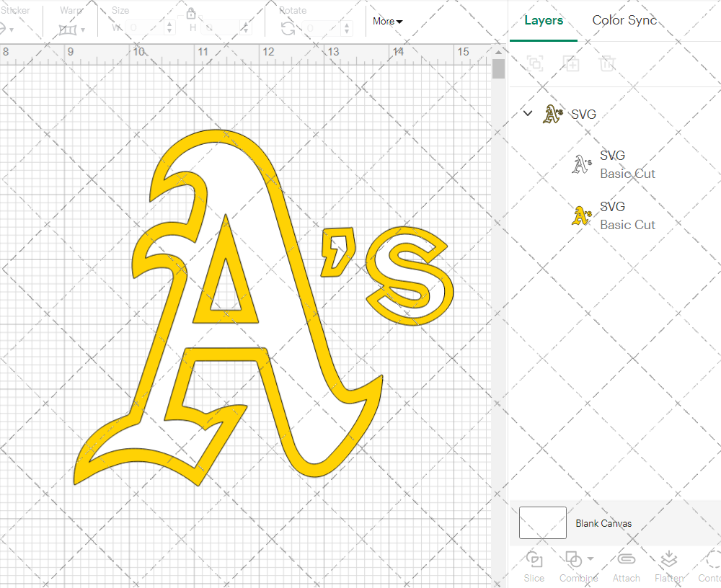The image size is (721, 588).
Task: Select the top-level SVG group layer
Action: tap(615, 114)
